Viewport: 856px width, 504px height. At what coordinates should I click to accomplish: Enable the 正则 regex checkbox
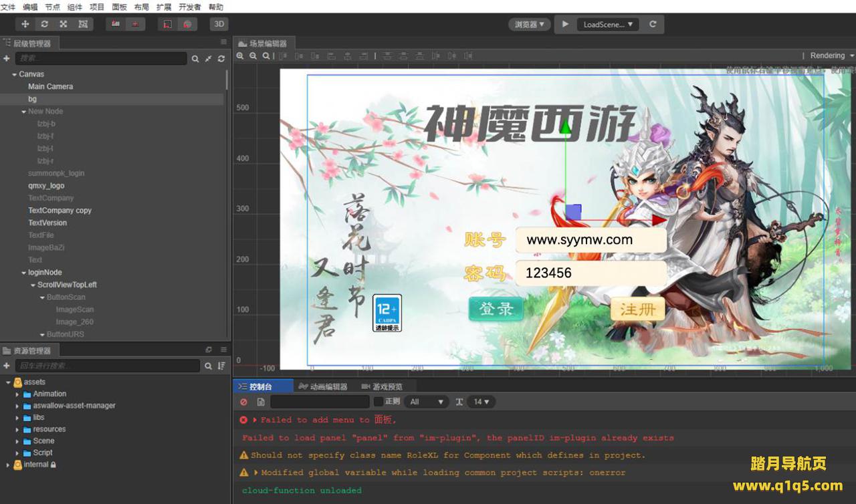point(379,402)
